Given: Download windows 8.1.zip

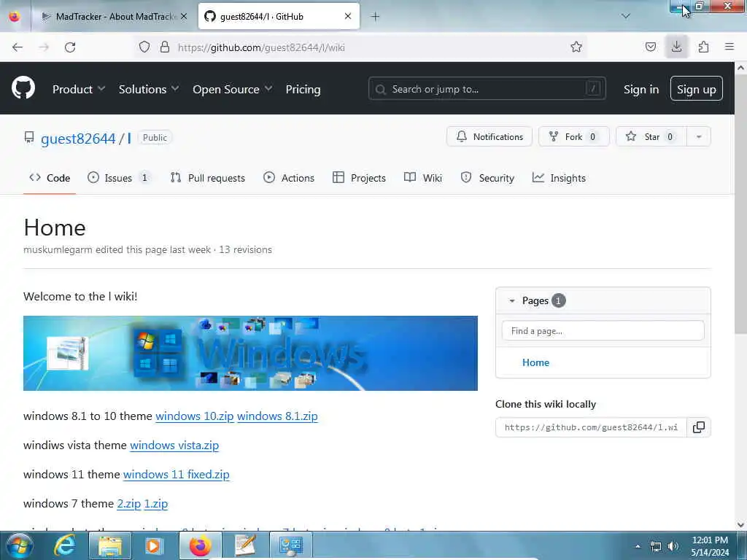Looking at the screenshot, I should (277, 416).
